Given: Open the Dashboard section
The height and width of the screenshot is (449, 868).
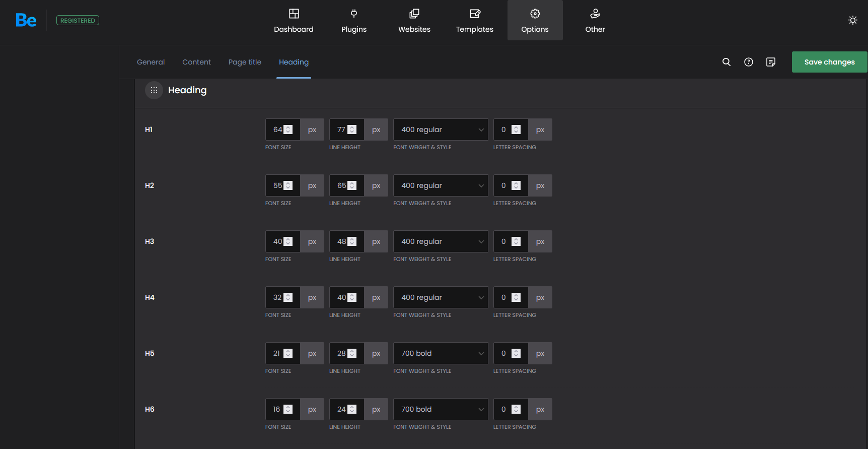Looking at the screenshot, I should (294, 21).
